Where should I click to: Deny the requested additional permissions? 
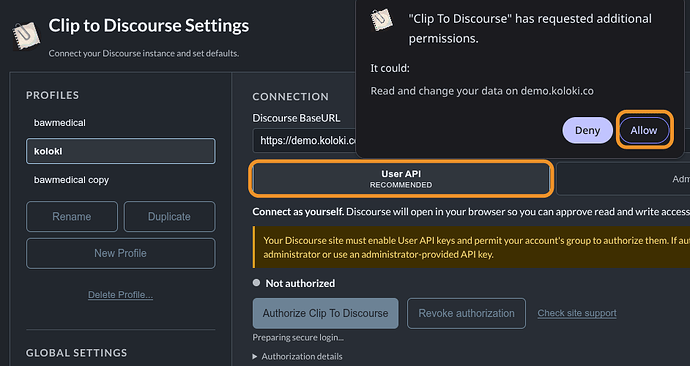click(x=587, y=130)
